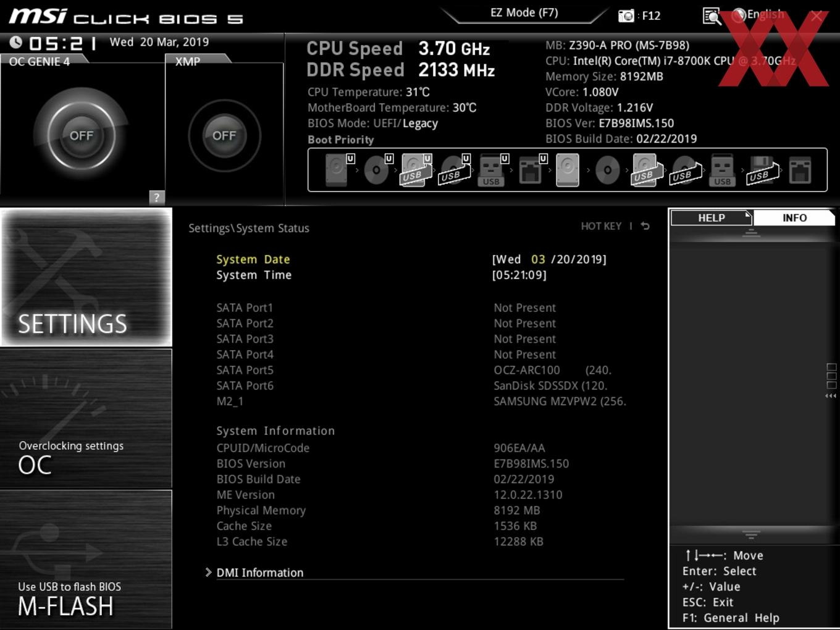Expand the DMI Information submenu

tap(259, 573)
